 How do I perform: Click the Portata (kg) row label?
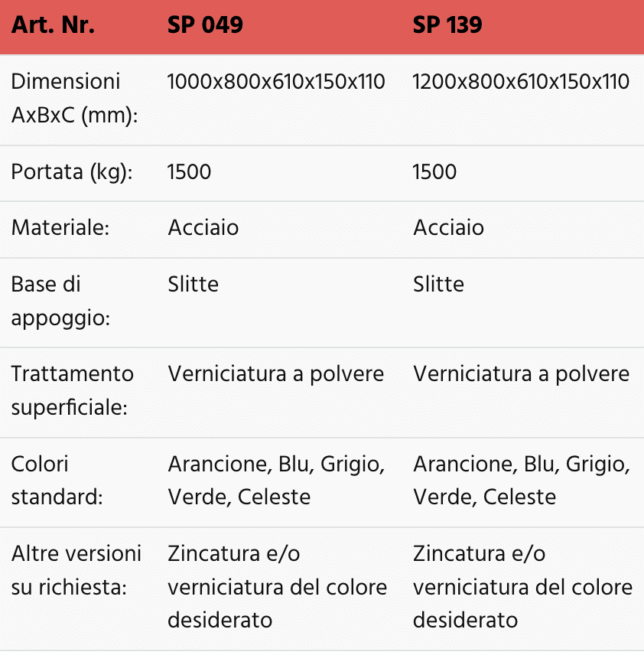(x=72, y=172)
